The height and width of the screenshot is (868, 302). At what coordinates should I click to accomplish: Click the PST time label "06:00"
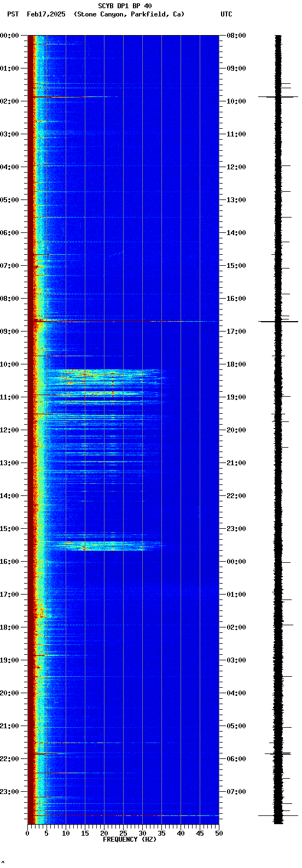(9, 233)
